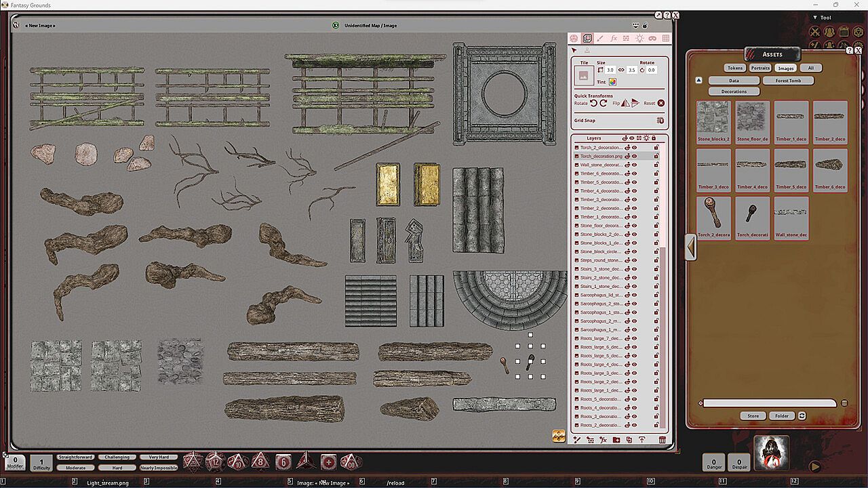
Task: Collapse the asset folder path arrow
Action: 699,81
